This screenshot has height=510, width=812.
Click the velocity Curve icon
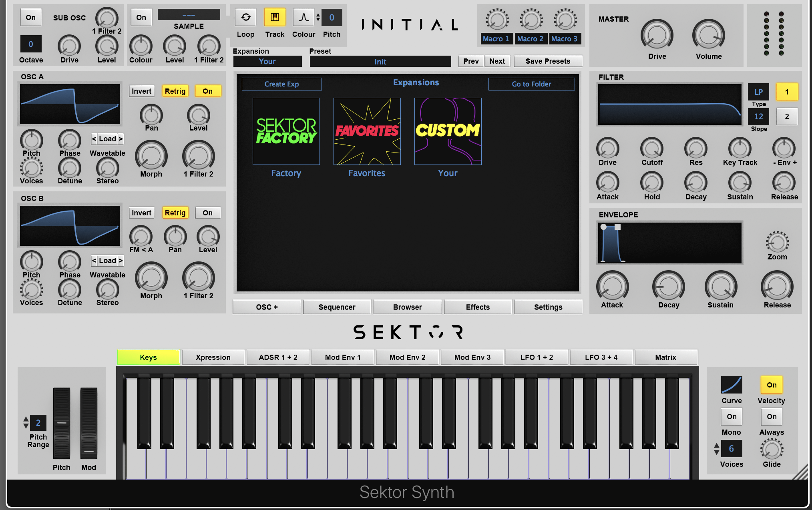pos(732,385)
